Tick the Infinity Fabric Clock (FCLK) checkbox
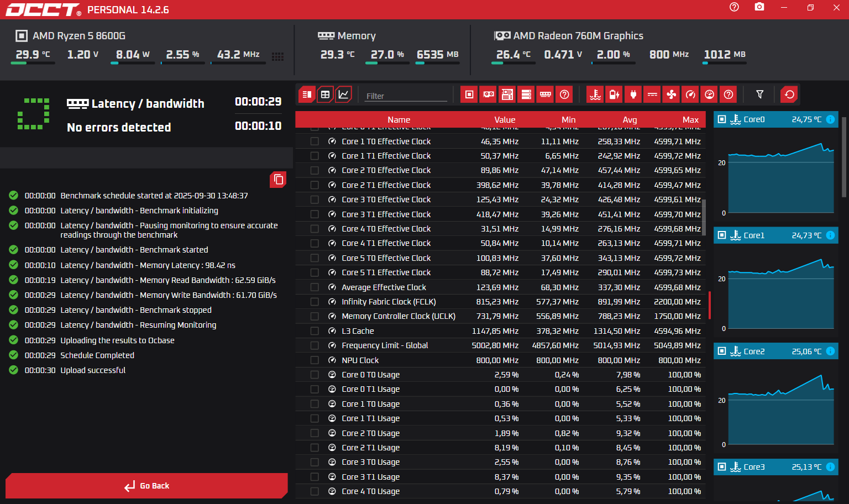The width and height of the screenshot is (849, 504). pos(315,302)
